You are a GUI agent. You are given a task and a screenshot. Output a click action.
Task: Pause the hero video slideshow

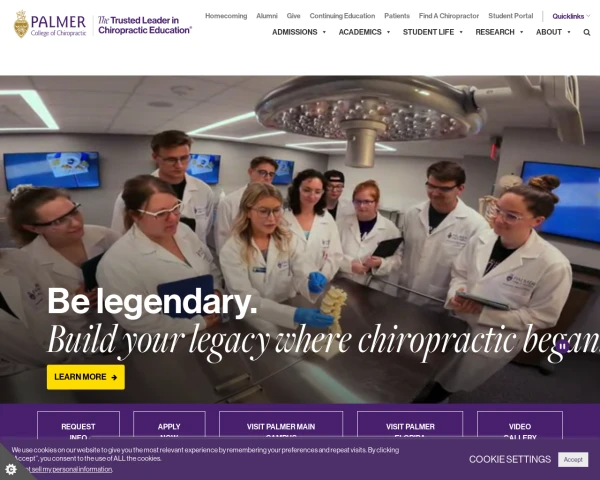(x=562, y=347)
